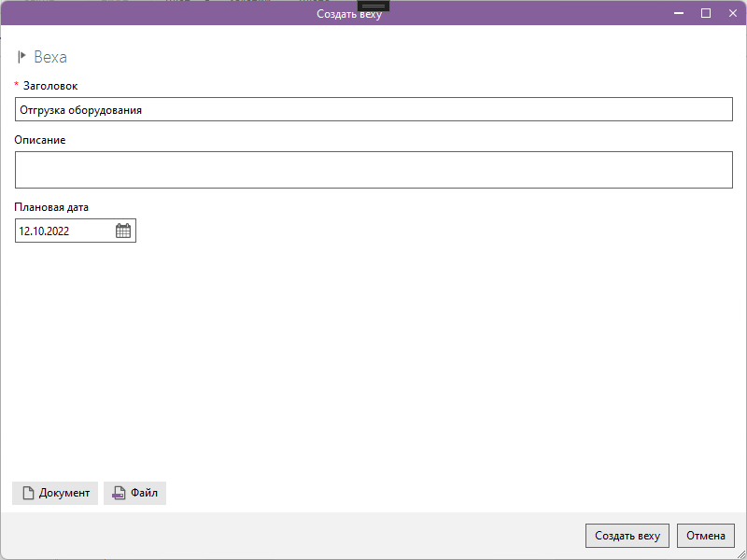Screen dimensions: 747x560
Task: Click inside the Описание text area
Action: 373,170
